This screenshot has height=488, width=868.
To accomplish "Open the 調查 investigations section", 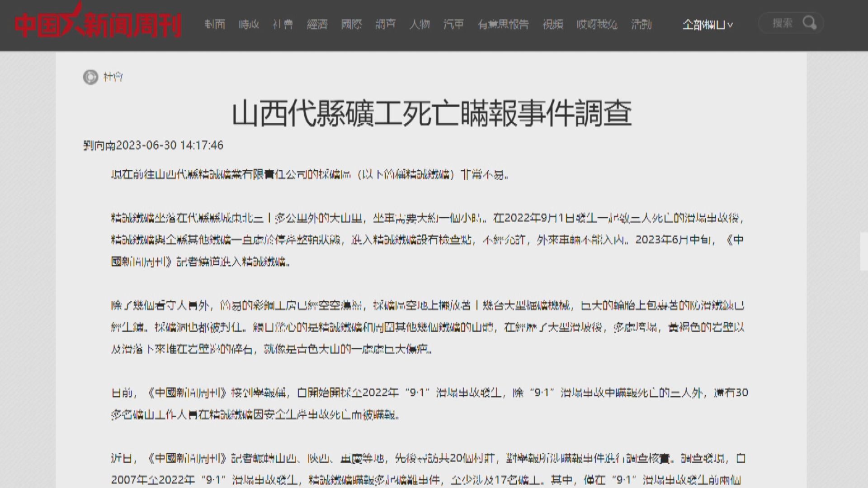I will 386,25.
